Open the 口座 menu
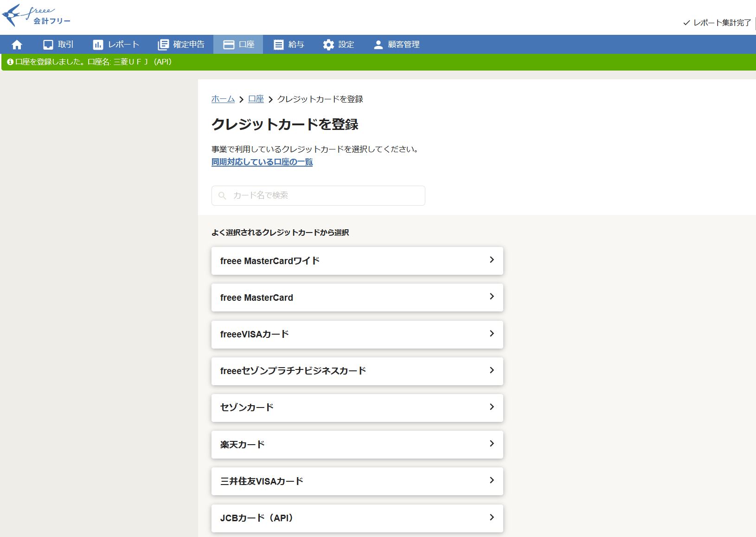 [238, 45]
